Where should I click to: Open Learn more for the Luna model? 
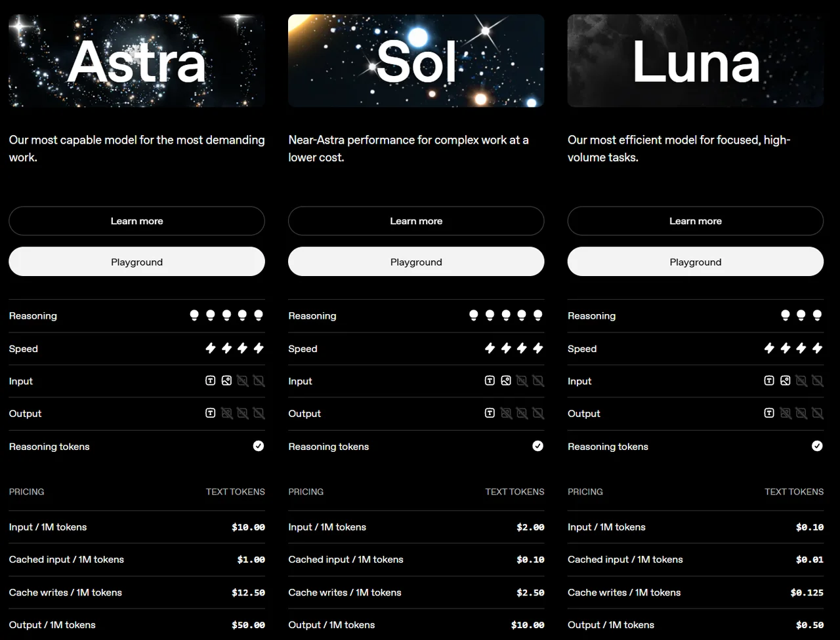tap(696, 221)
